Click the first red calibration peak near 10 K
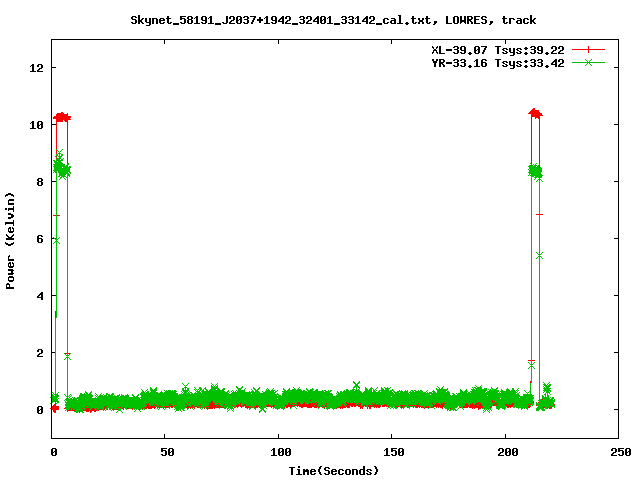This screenshot has width=640, height=480. click(x=62, y=117)
